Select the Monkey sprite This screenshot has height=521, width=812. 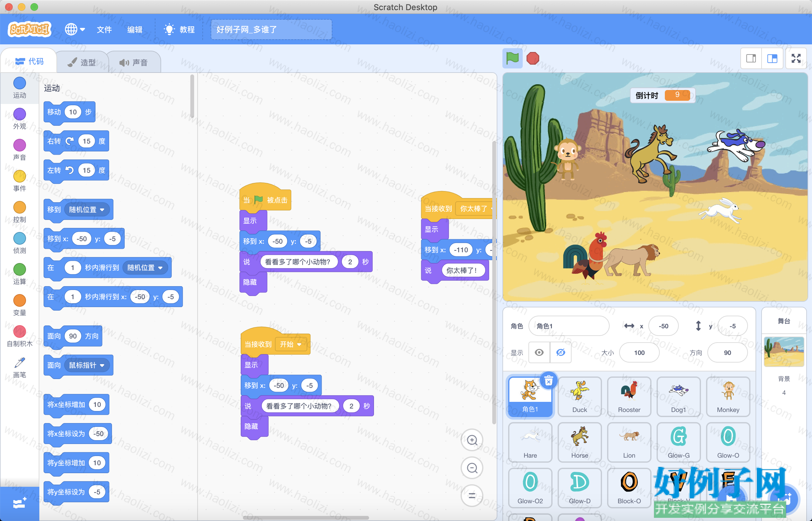pos(728,396)
